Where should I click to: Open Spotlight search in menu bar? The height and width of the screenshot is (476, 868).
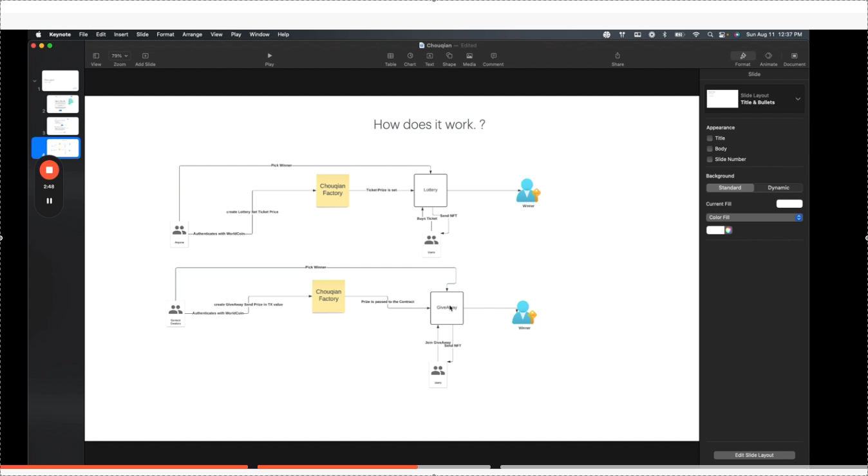coord(710,34)
